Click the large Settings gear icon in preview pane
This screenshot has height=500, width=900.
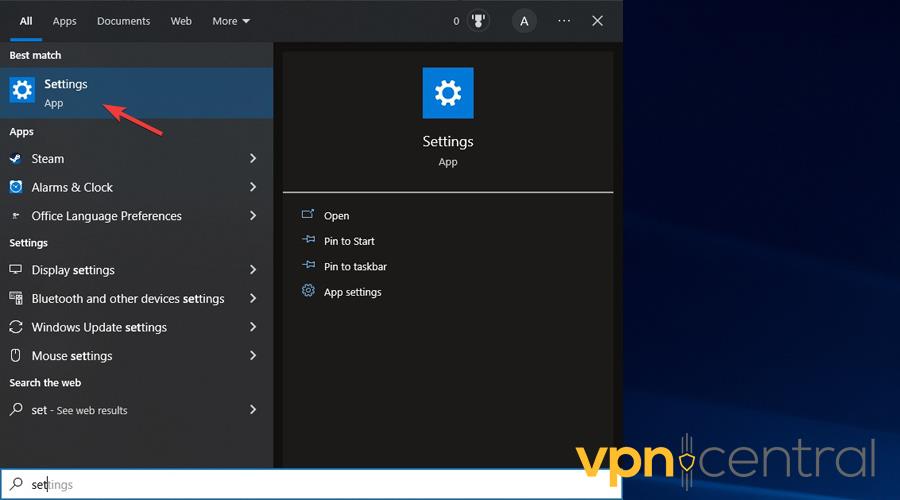pyautogui.click(x=448, y=93)
